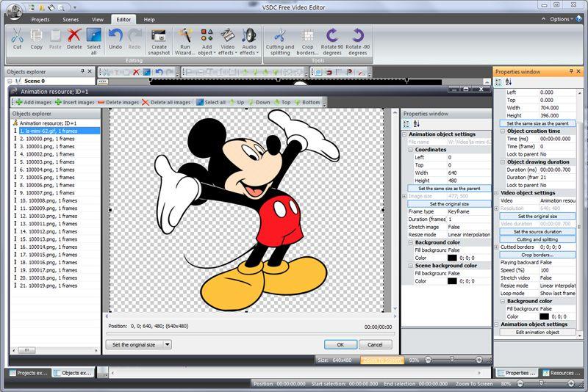Click the Zoom To Screen status label
Image resolution: width=588 pixels, height=392 pixels.
(474, 384)
